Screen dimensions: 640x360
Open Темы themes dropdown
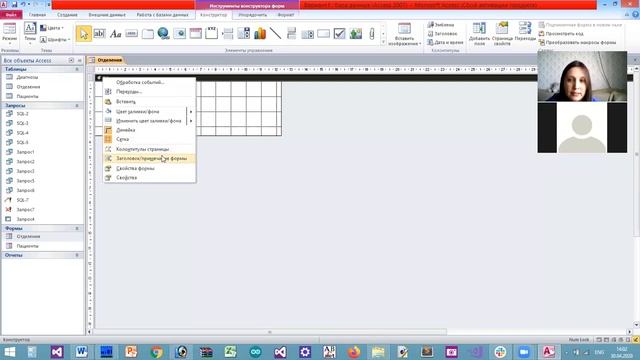point(30,34)
